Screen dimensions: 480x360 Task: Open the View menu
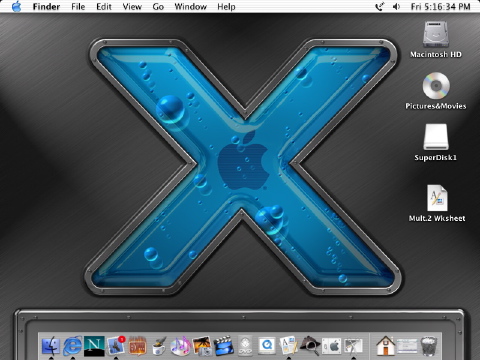(132, 7)
